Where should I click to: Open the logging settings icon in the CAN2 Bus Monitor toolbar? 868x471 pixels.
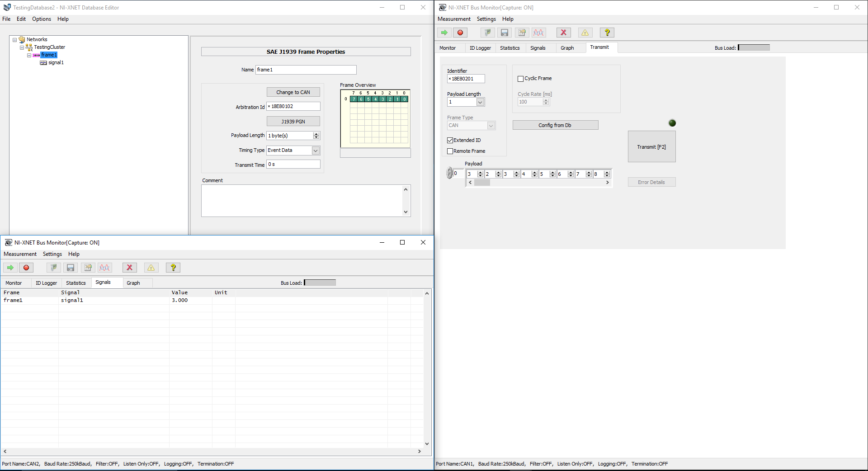coord(88,268)
